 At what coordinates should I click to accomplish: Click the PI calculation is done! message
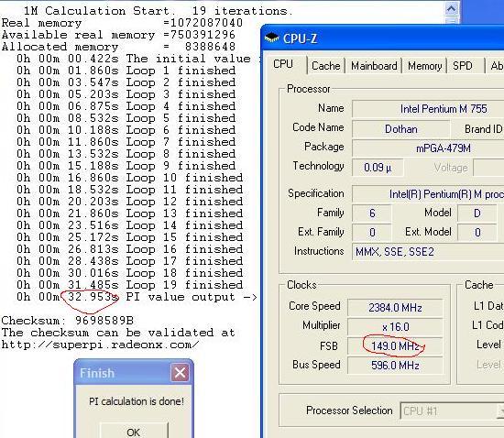click(x=137, y=401)
